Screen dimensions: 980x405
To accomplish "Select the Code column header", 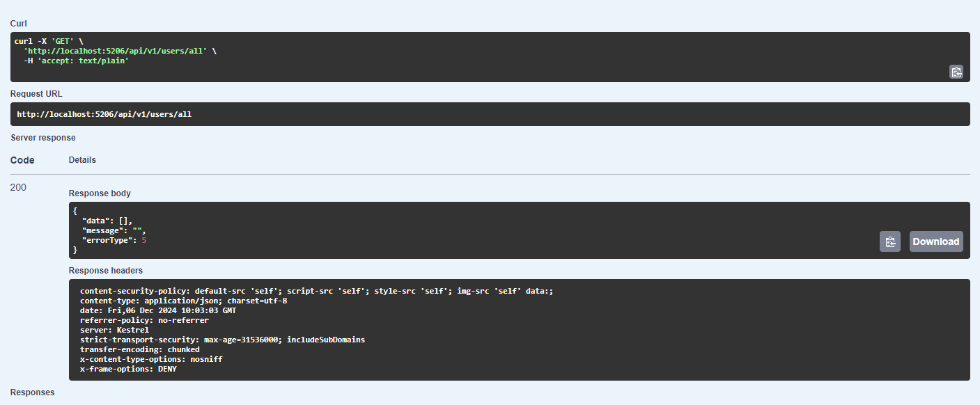I will (22, 159).
